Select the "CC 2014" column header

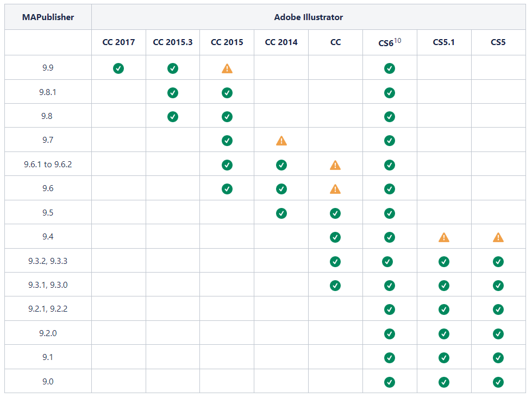(281, 42)
